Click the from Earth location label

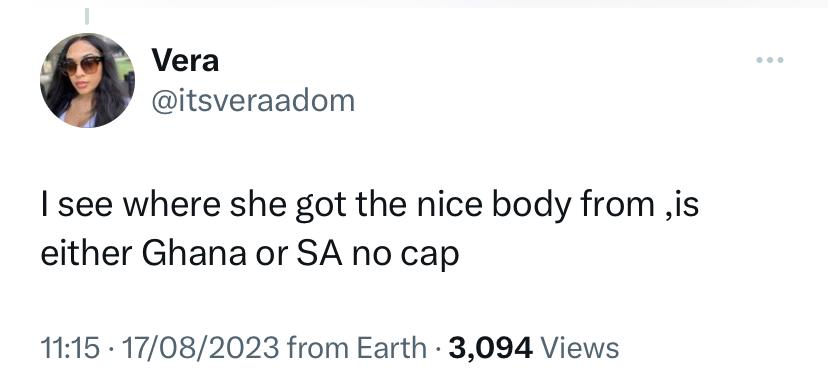click(x=356, y=348)
